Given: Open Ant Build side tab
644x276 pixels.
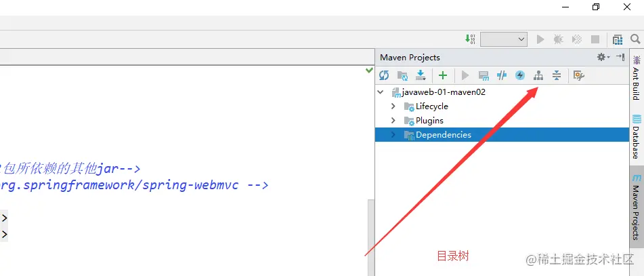Looking at the screenshot, I should tap(636, 78).
